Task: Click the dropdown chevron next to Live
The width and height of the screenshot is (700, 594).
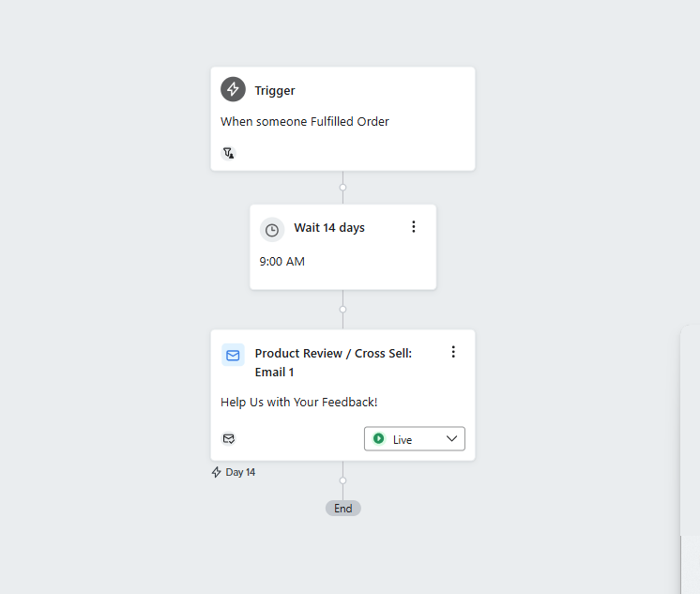Action: pos(451,438)
